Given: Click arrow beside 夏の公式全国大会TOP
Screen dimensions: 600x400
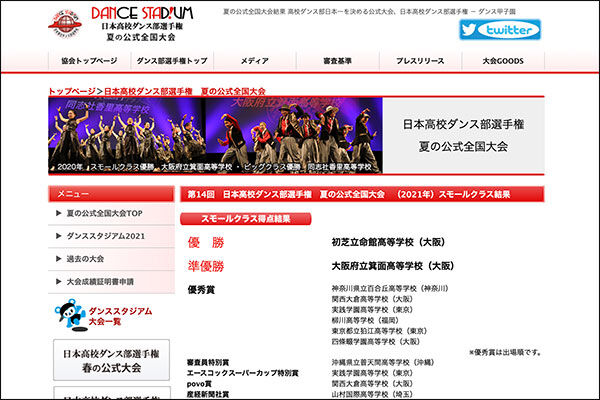Looking at the screenshot, I should click(x=59, y=213).
